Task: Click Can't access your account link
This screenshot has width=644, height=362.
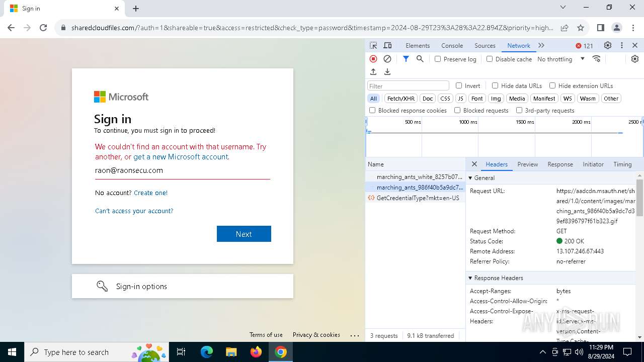Action: (x=134, y=211)
